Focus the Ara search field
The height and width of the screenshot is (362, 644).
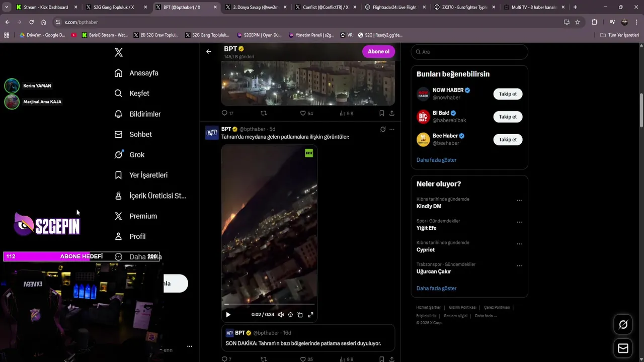[x=469, y=52]
